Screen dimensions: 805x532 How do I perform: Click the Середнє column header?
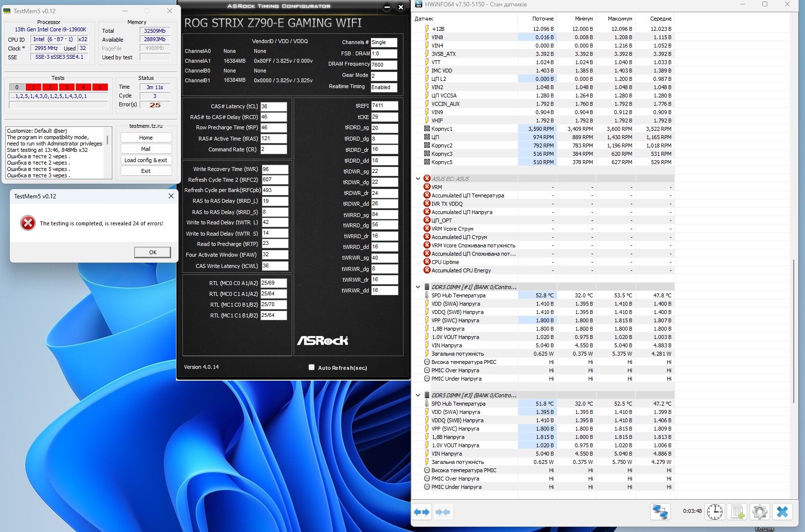click(x=654, y=19)
